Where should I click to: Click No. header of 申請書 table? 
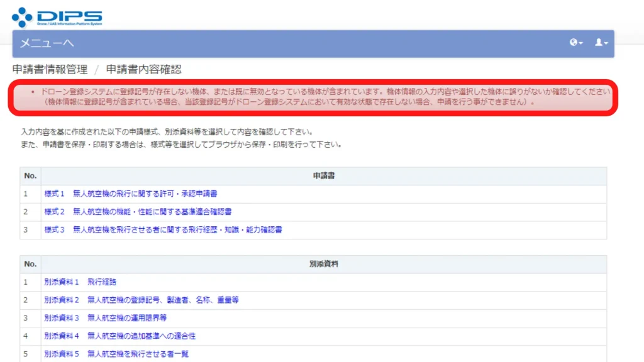pos(30,176)
